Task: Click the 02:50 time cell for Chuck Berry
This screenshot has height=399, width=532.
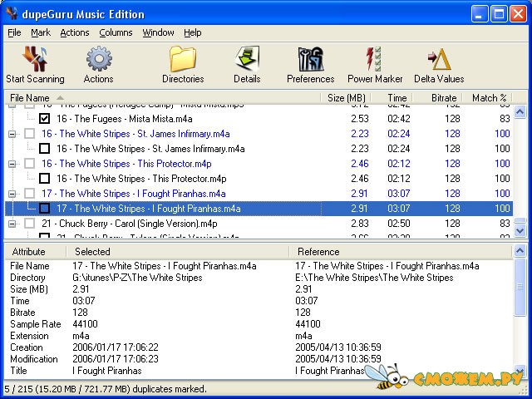Action: coord(399,224)
